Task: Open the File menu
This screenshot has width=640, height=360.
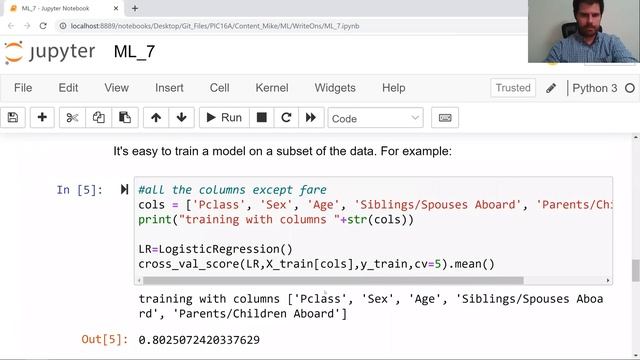Action: (x=23, y=88)
